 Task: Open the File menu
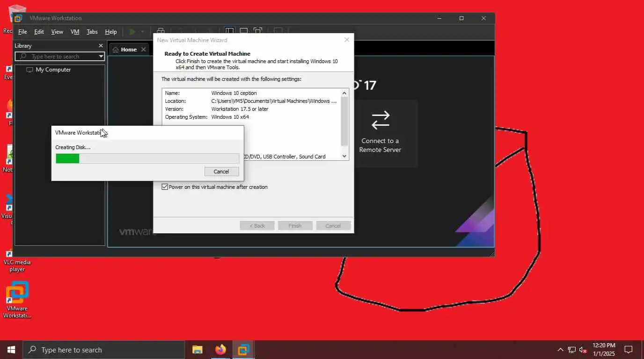point(22,32)
